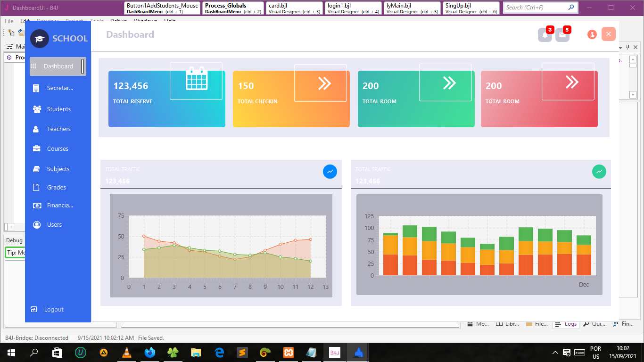Open the lyMain.bjl Visual Designer tab
This screenshot has height=362, width=644.
coord(413,8)
